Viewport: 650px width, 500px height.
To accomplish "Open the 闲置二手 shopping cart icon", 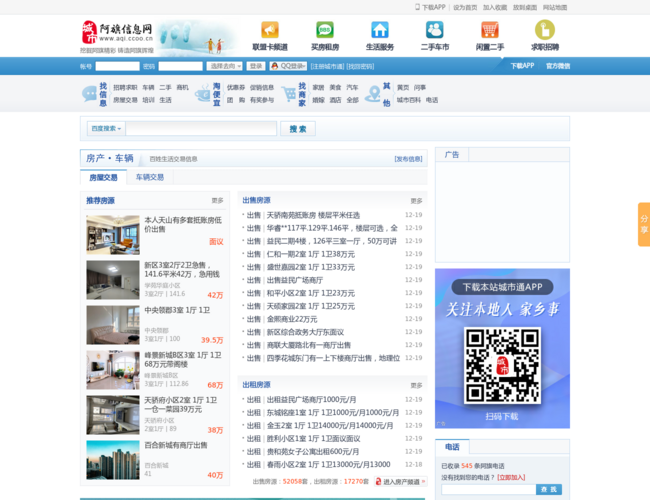I will [x=490, y=30].
